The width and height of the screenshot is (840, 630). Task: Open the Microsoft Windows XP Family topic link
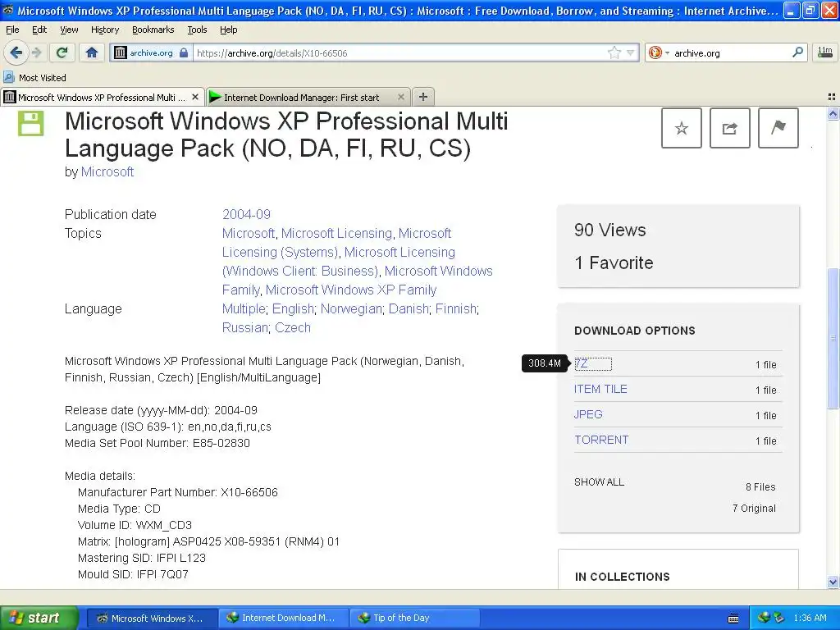pyautogui.click(x=351, y=290)
